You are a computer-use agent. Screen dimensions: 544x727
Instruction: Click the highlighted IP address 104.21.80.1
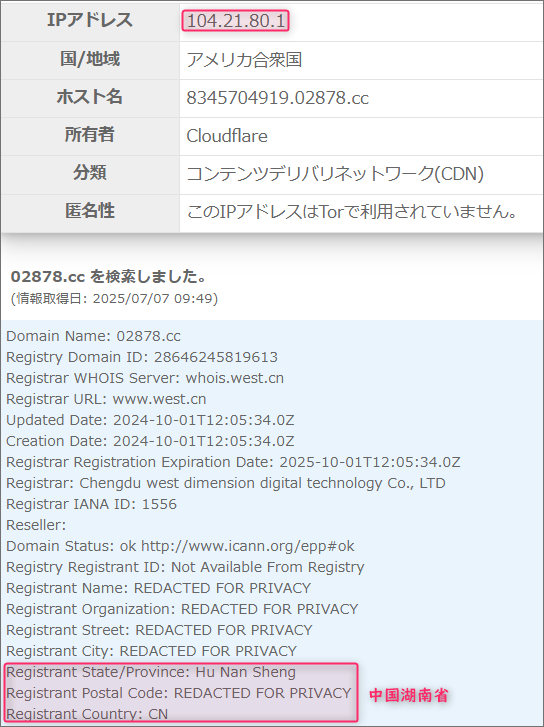[236, 21]
